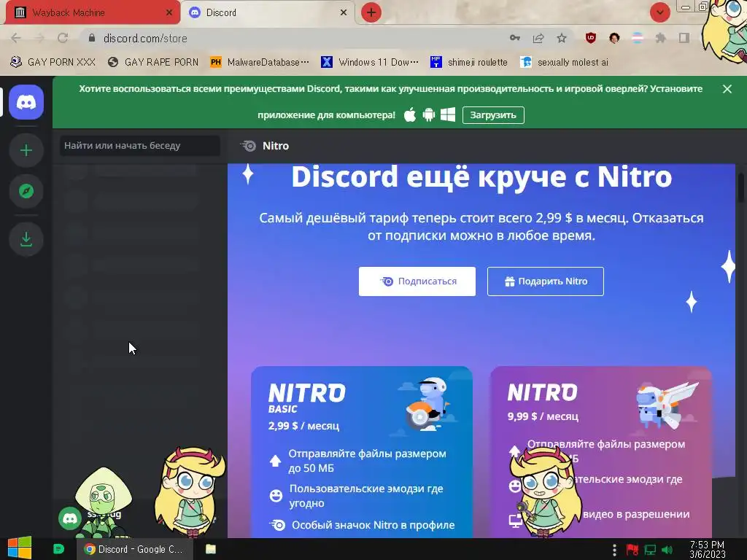Toggle the browser side panel icon
The image size is (747, 560).
[684, 38]
